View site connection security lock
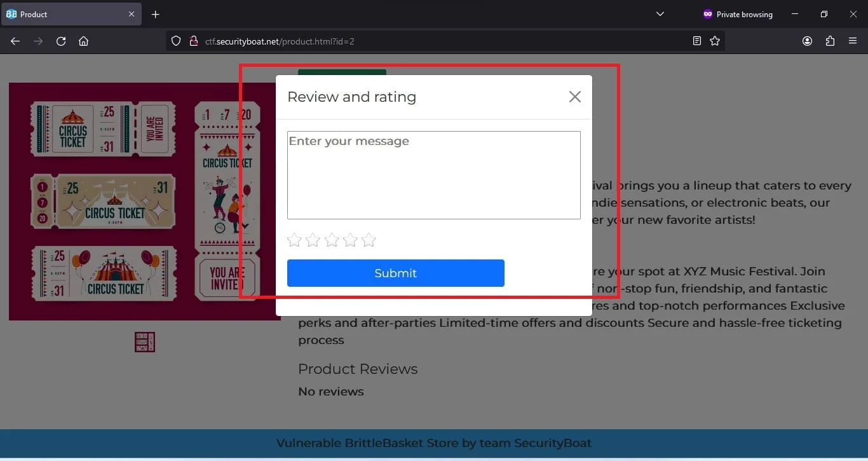 (x=194, y=41)
